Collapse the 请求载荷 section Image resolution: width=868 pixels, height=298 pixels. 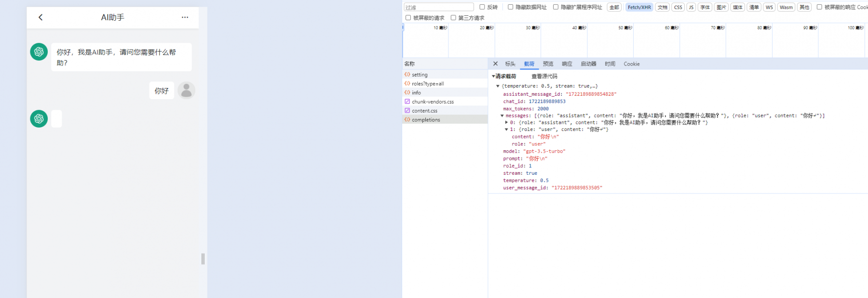[x=493, y=77]
